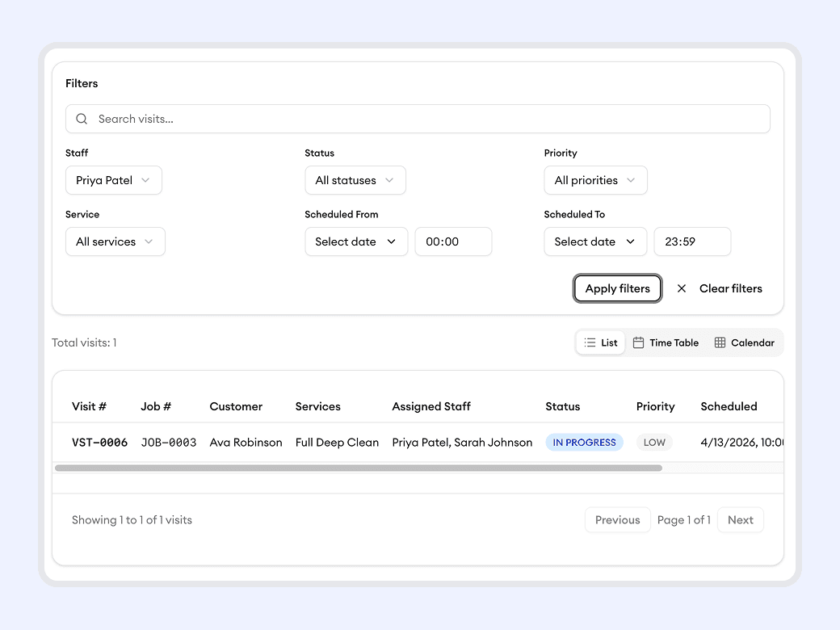
Task: Click the Time Table calendar icon
Action: tap(638, 342)
